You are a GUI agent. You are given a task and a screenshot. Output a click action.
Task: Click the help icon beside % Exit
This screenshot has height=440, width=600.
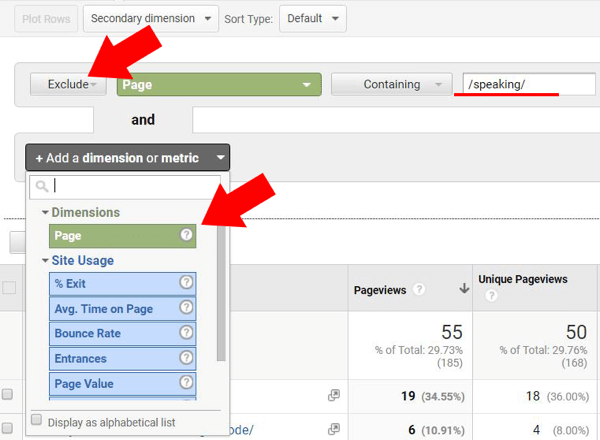tap(185, 284)
